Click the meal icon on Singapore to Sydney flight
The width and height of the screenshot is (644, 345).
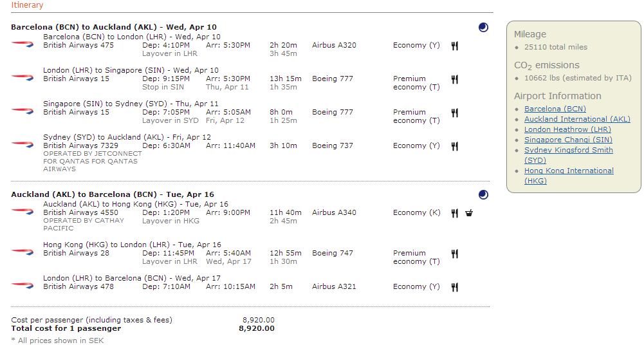455,113
